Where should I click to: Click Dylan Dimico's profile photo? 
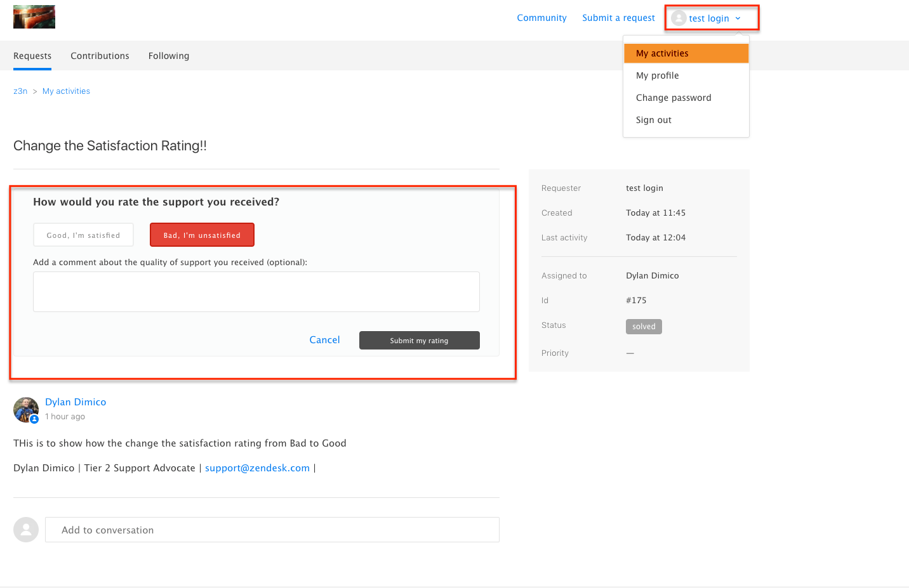26,410
